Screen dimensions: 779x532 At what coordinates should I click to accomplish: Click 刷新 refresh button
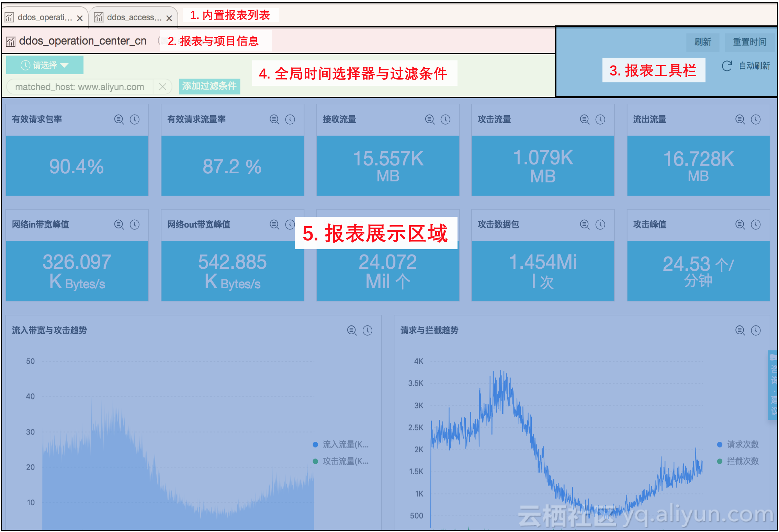pyautogui.click(x=702, y=42)
